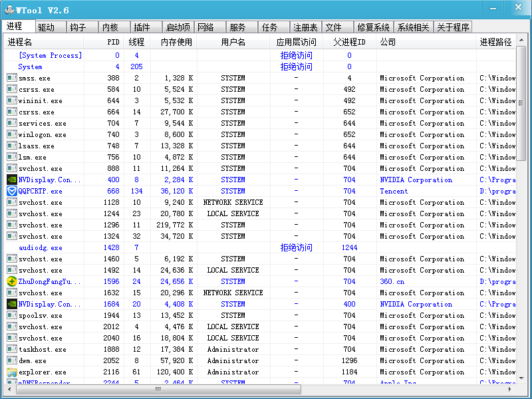
Task: Click the WTool app icon in title bar
Action: point(10,10)
